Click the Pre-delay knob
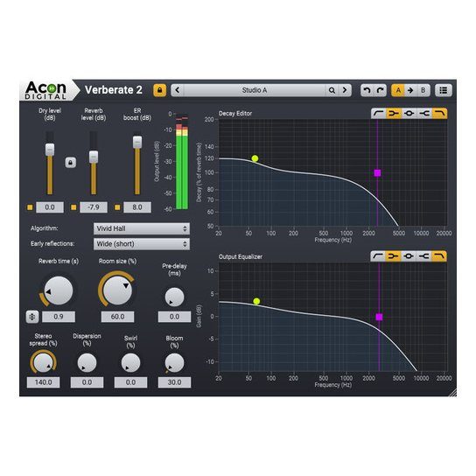Viewport: 476px width, 476px height. pos(174,297)
